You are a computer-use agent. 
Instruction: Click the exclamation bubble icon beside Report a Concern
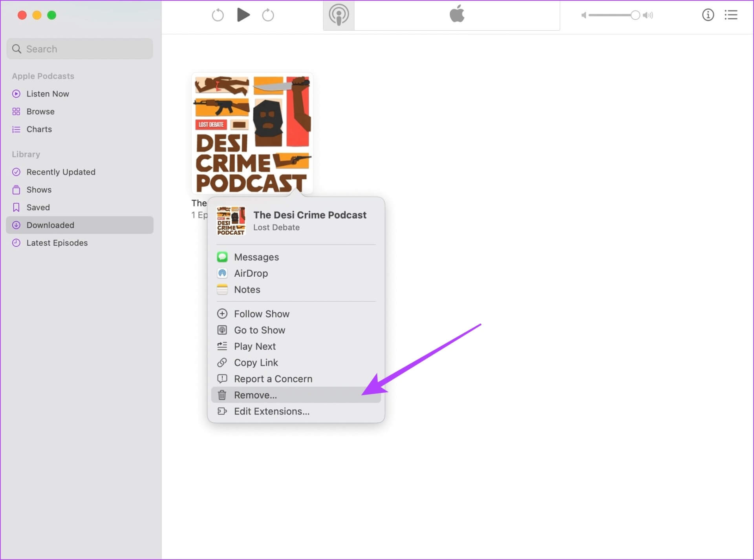(222, 379)
